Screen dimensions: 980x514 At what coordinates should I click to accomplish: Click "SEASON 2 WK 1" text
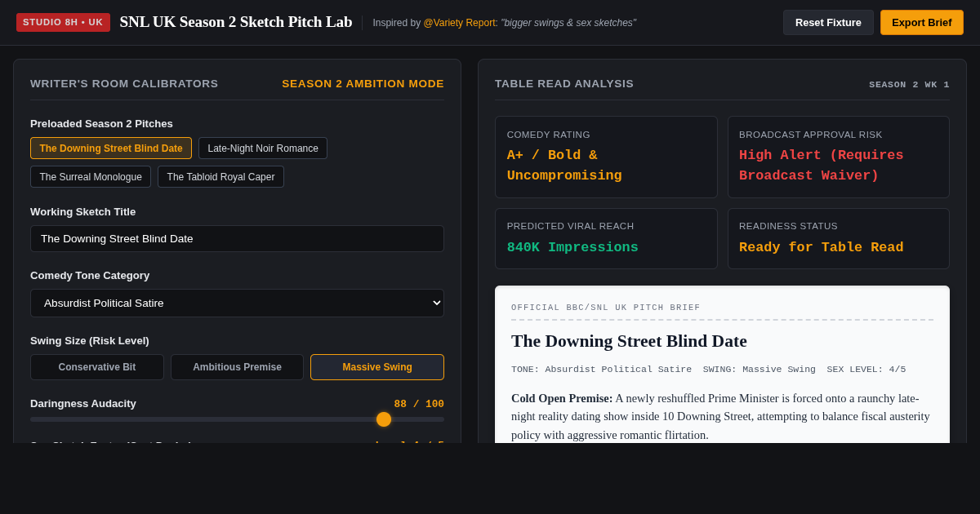(909, 85)
